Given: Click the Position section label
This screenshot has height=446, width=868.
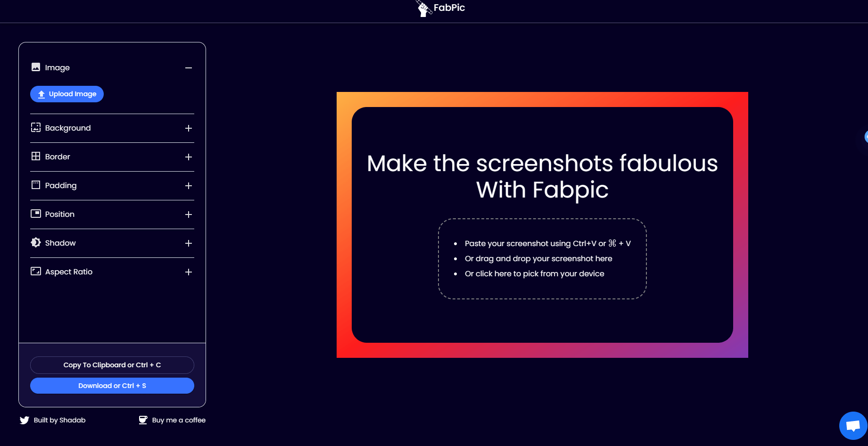Looking at the screenshot, I should 60,214.
